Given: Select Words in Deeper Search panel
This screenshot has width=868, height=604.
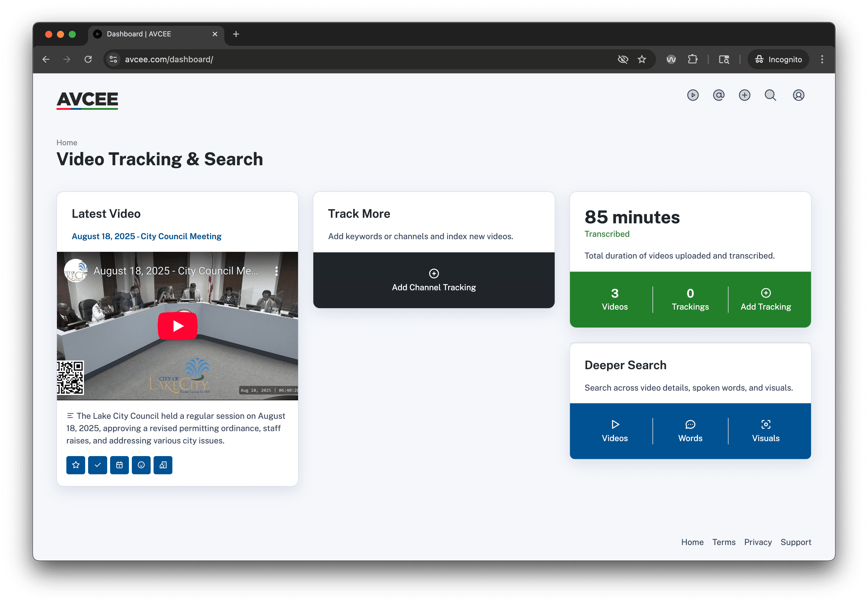Looking at the screenshot, I should click(x=690, y=431).
